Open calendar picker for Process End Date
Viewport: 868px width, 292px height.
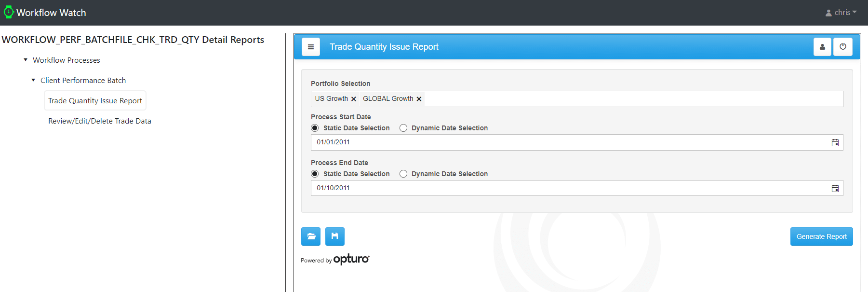point(835,188)
